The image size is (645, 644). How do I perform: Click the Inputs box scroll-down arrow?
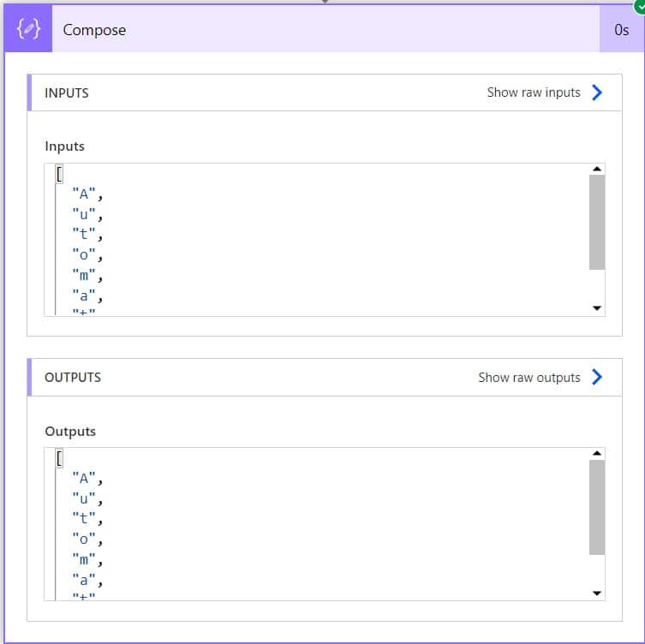tap(597, 308)
